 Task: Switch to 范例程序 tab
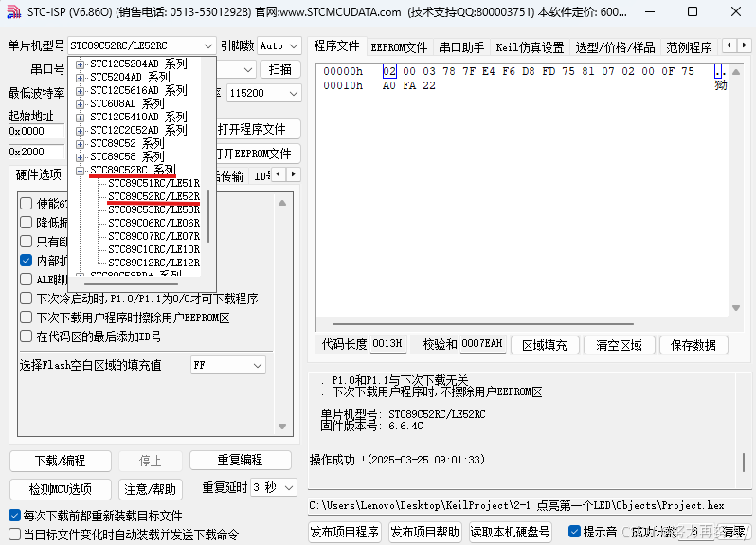(x=689, y=47)
